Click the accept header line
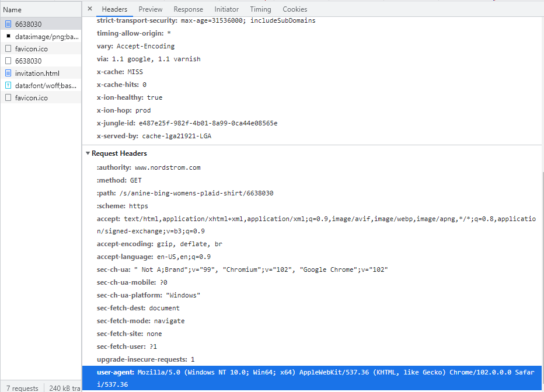Image resolution: width=544 pixels, height=392 pixels. pos(316,225)
